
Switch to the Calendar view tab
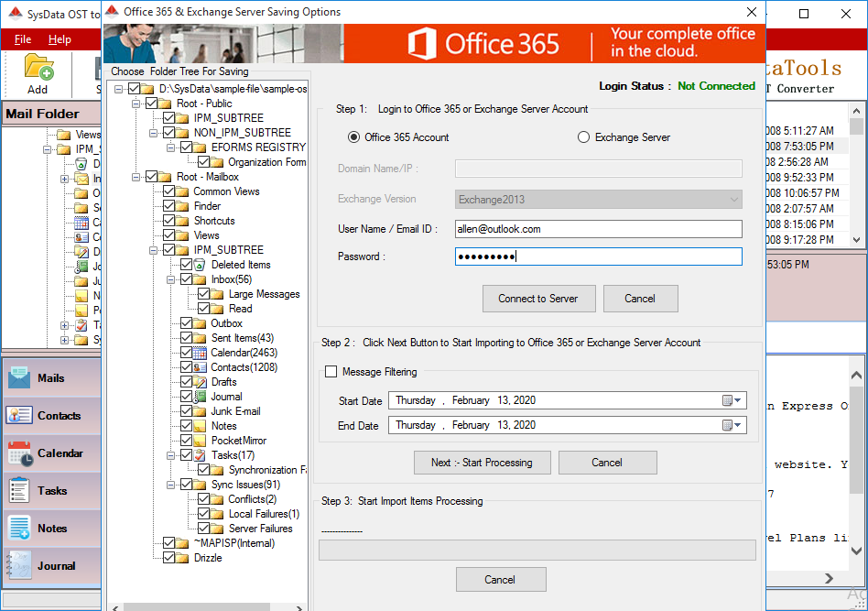(x=52, y=453)
